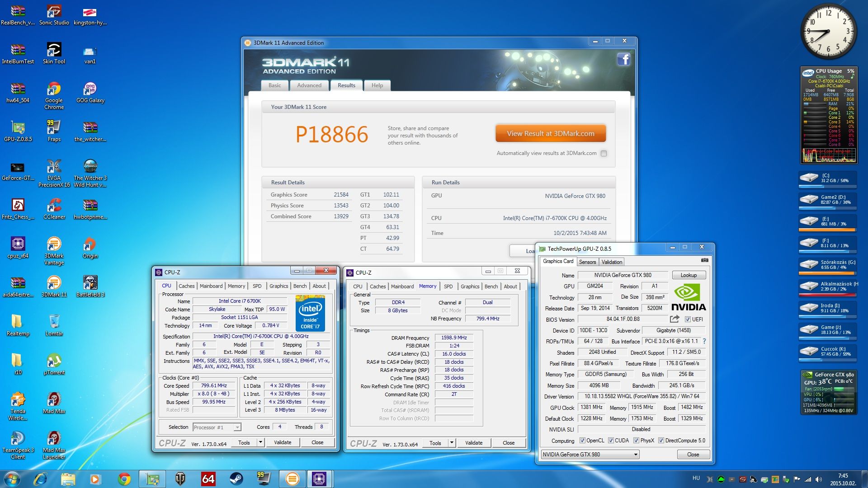Click the Bus Interface question mark icon

tap(704, 341)
